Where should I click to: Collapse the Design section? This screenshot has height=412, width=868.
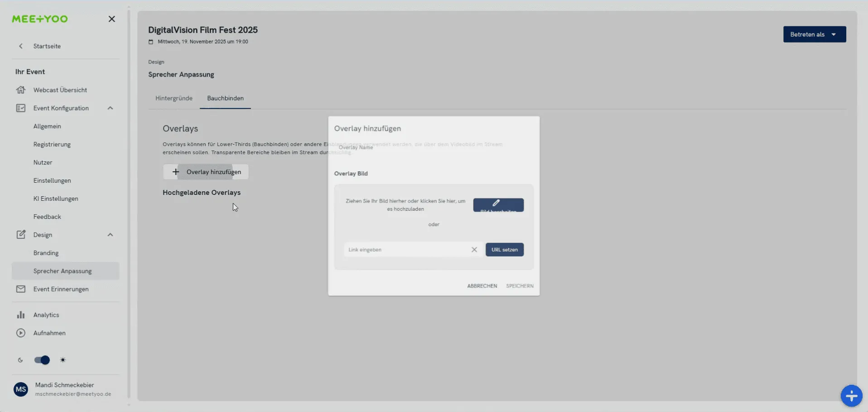[110, 234]
